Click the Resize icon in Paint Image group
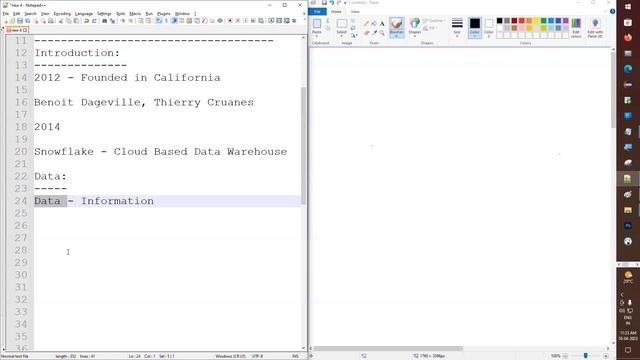This screenshot has width=640, height=360. (x=353, y=28)
